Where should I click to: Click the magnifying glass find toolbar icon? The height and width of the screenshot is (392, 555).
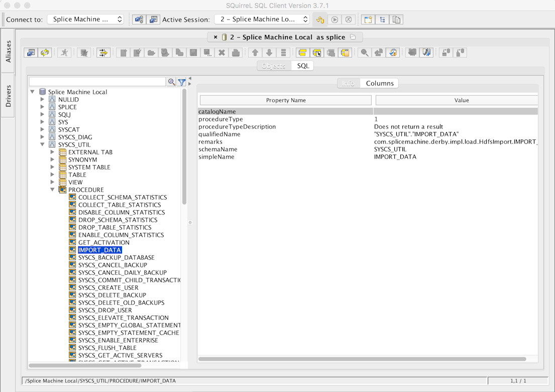[364, 53]
